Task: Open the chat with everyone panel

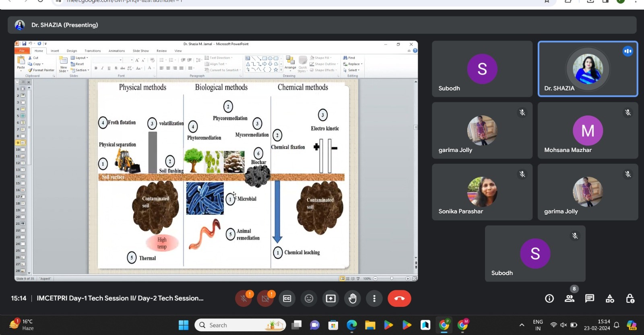Action: [590, 298]
